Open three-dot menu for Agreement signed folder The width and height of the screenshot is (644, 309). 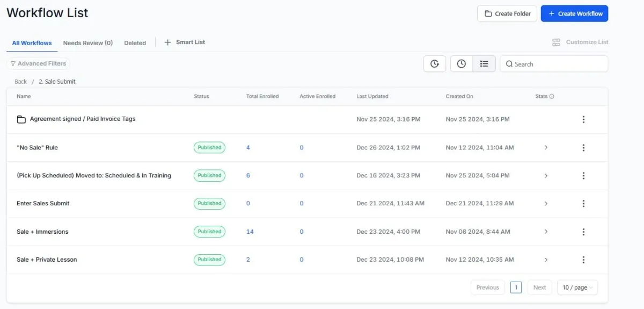click(x=583, y=119)
